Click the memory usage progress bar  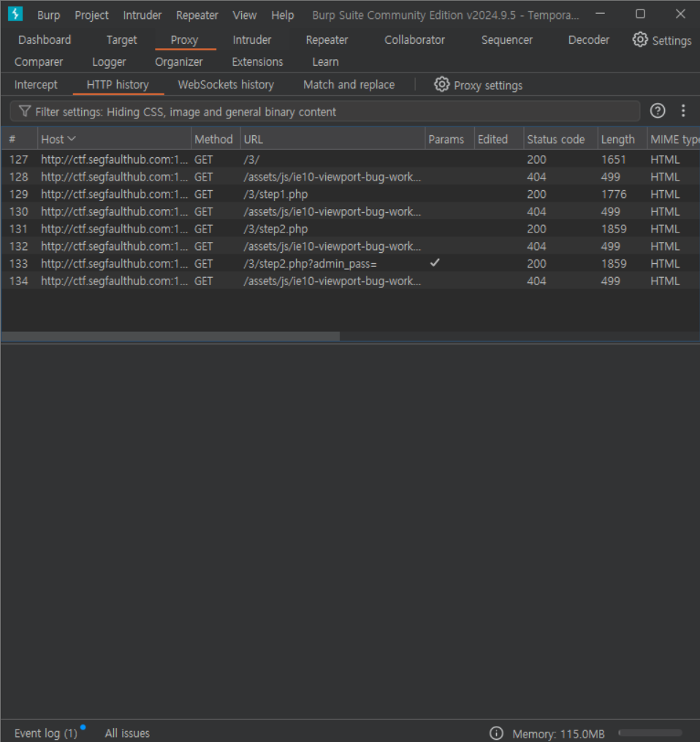click(651, 732)
